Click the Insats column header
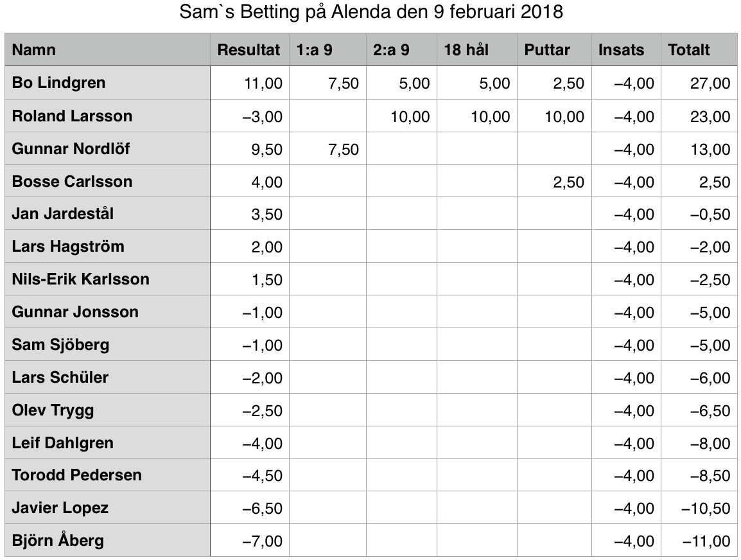This screenshot has width=741, height=560. 626,49
